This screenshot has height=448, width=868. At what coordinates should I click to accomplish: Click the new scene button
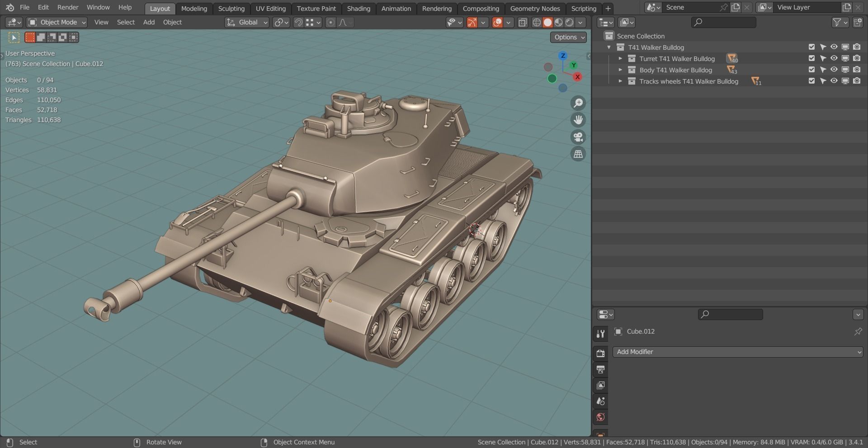click(x=736, y=8)
